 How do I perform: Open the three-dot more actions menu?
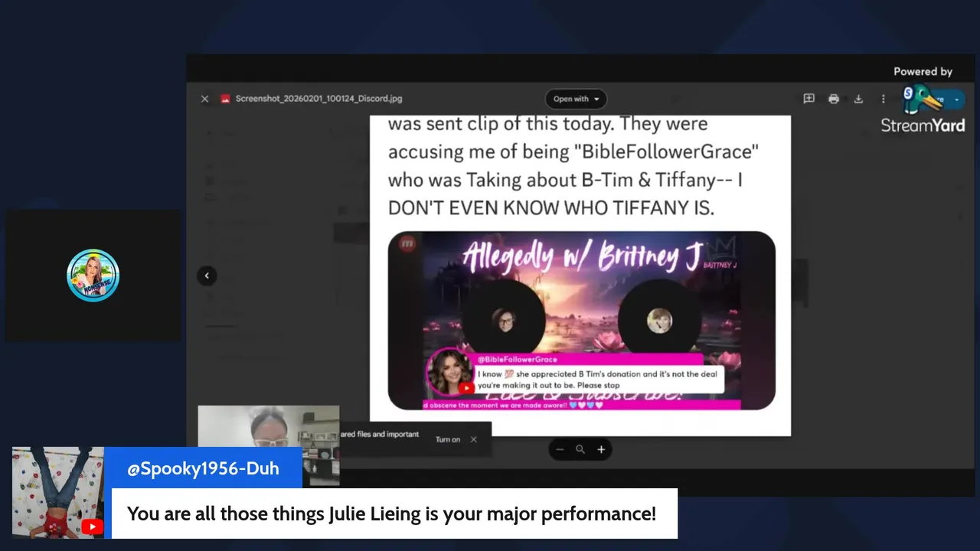pyautogui.click(x=883, y=99)
